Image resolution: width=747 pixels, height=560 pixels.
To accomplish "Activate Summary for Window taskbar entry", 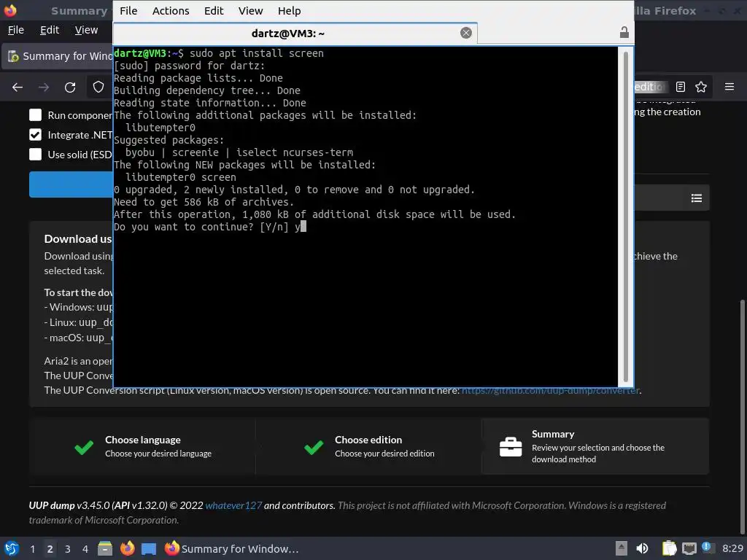I will click(x=232, y=548).
